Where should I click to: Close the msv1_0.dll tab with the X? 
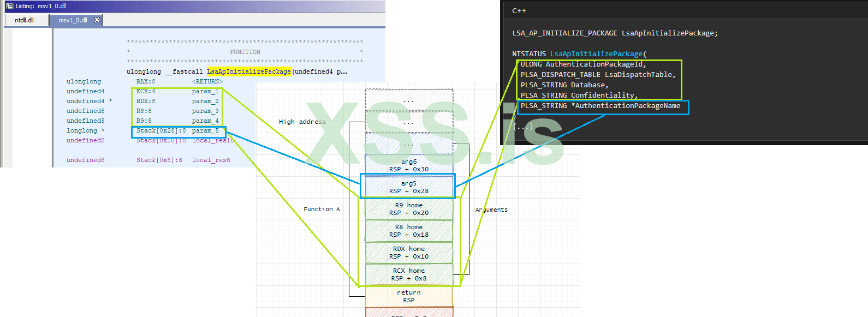[x=97, y=20]
